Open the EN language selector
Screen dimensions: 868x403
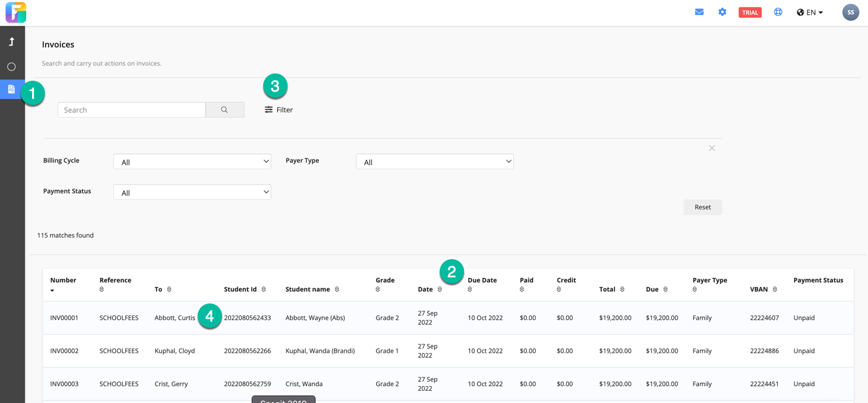point(810,12)
